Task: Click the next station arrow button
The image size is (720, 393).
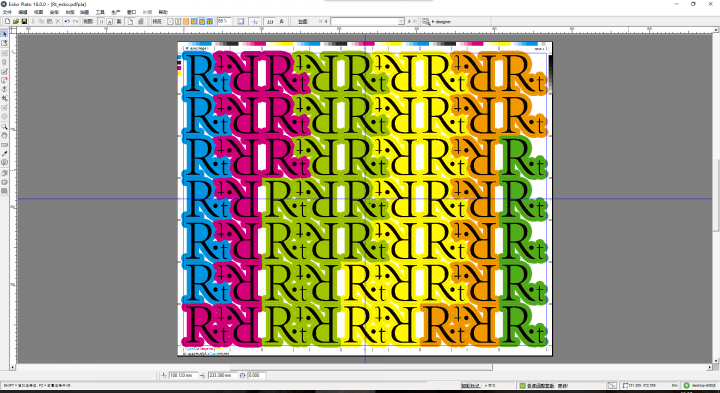Action: point(410,22)
